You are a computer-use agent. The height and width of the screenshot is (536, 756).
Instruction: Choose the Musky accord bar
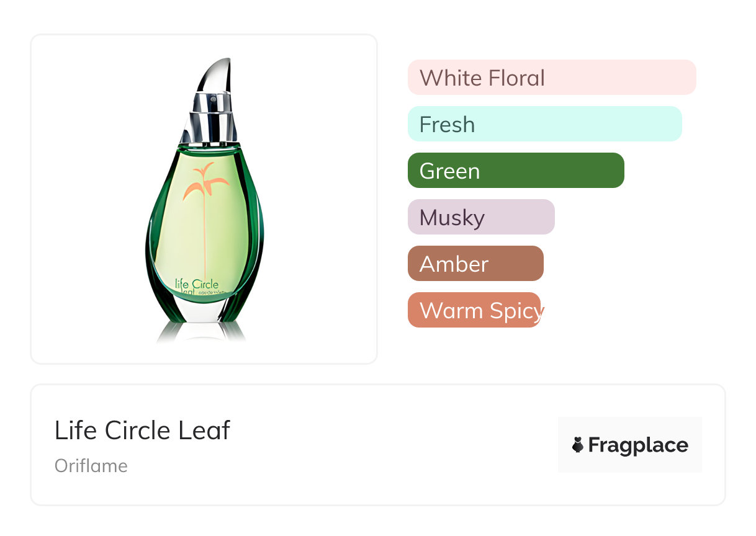[480, 217]
